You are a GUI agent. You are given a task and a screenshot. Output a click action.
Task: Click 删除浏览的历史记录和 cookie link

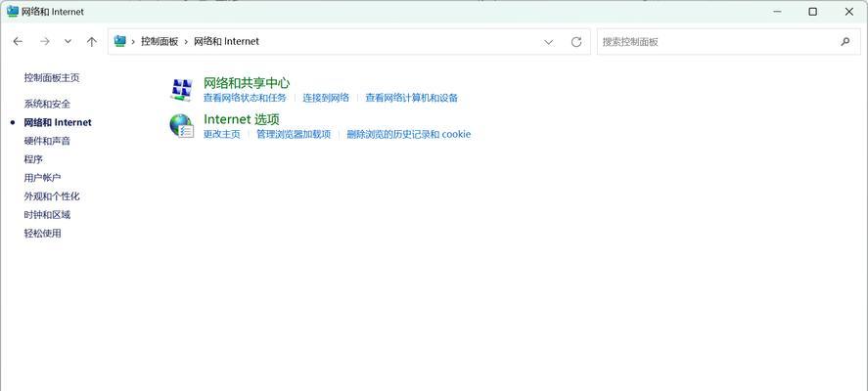(408, 134)
